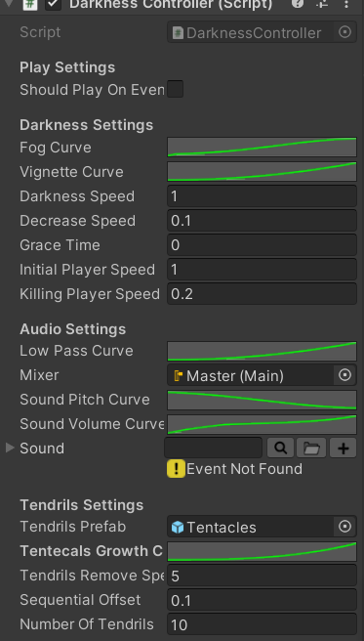Screen dimensions: 364x641
Task: Open the Vignette Curve editor
Action: click(x=262, y=172)
